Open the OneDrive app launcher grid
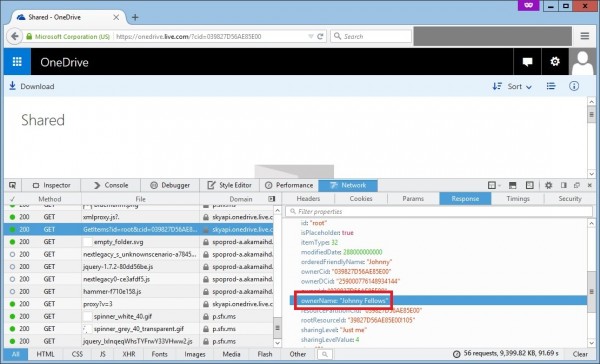This screenshot has width=600, height=364. coord(17,62)
